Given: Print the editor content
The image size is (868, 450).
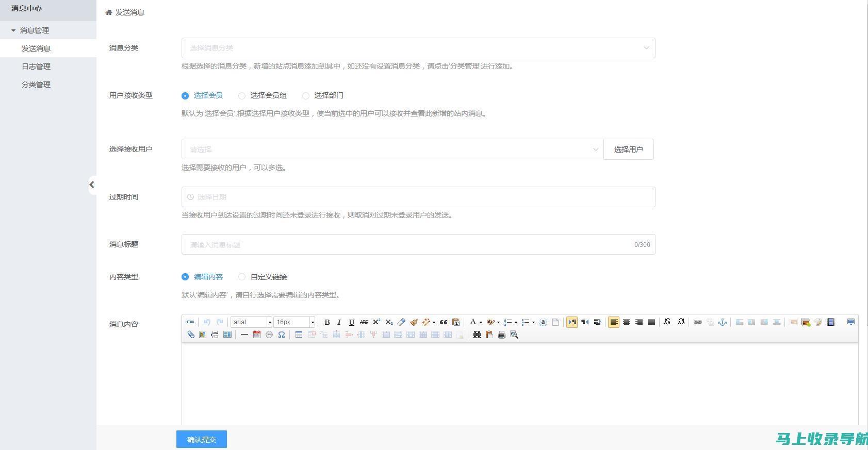Looking at the screenshot, I should 502,335.
